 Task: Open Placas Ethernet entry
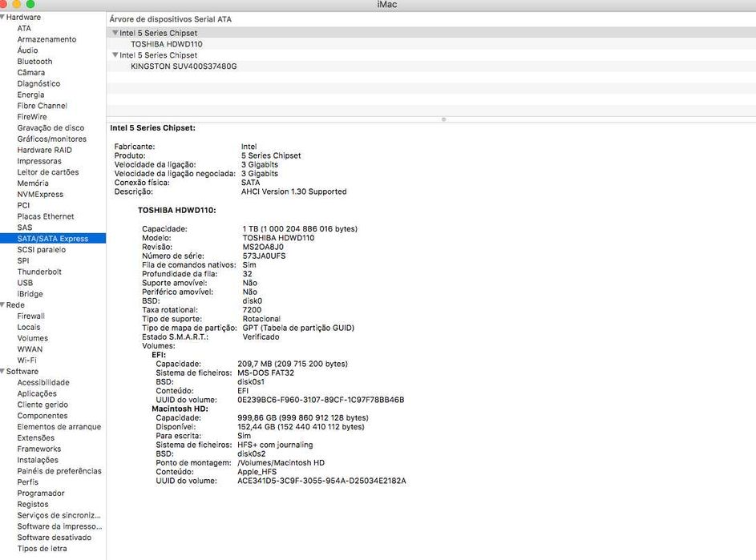click(x=46, y=216)
